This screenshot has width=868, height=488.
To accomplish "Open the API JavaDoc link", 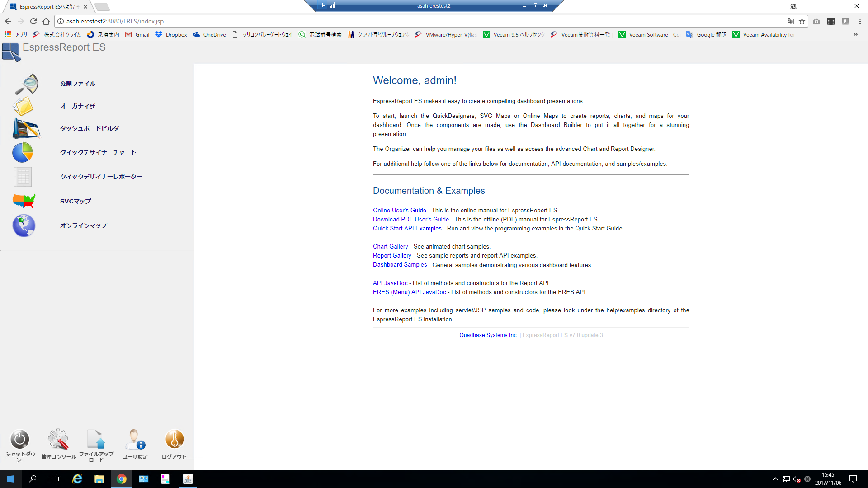I will (390, 283).
